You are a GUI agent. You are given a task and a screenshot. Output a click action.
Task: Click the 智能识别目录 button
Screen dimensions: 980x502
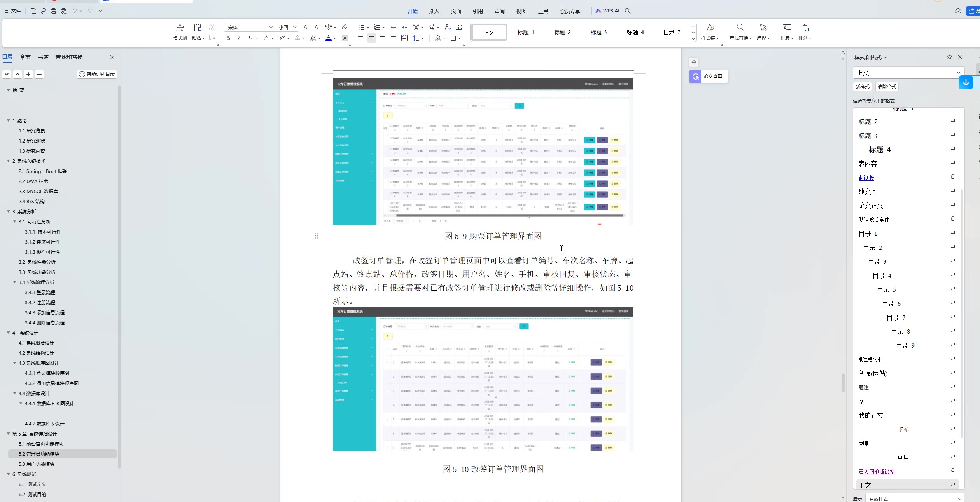pos(97,74)
